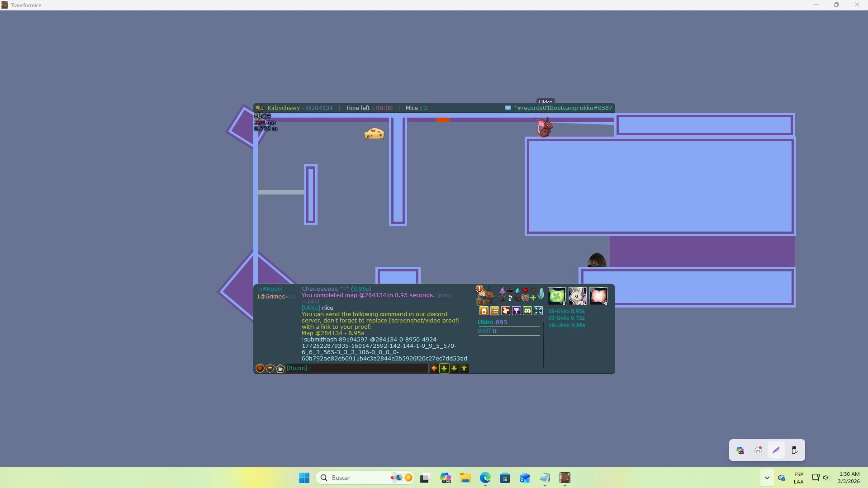Click the @284134 map code
The height and width of the screenshot is (488, 868).
319,108
